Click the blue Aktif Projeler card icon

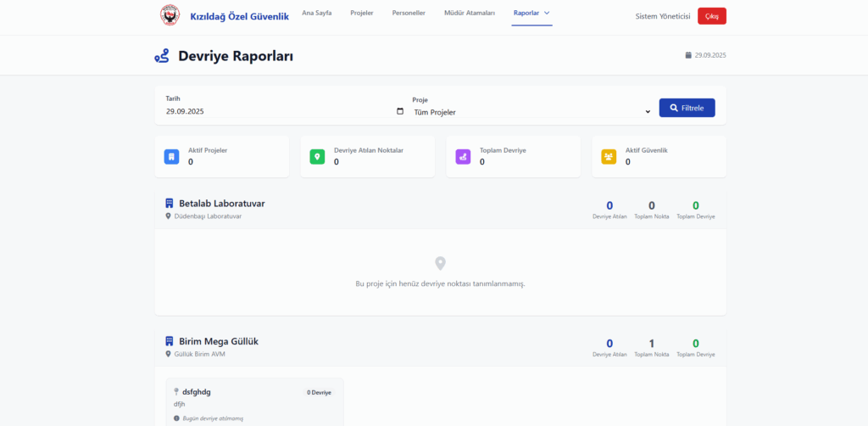[171, 157]
